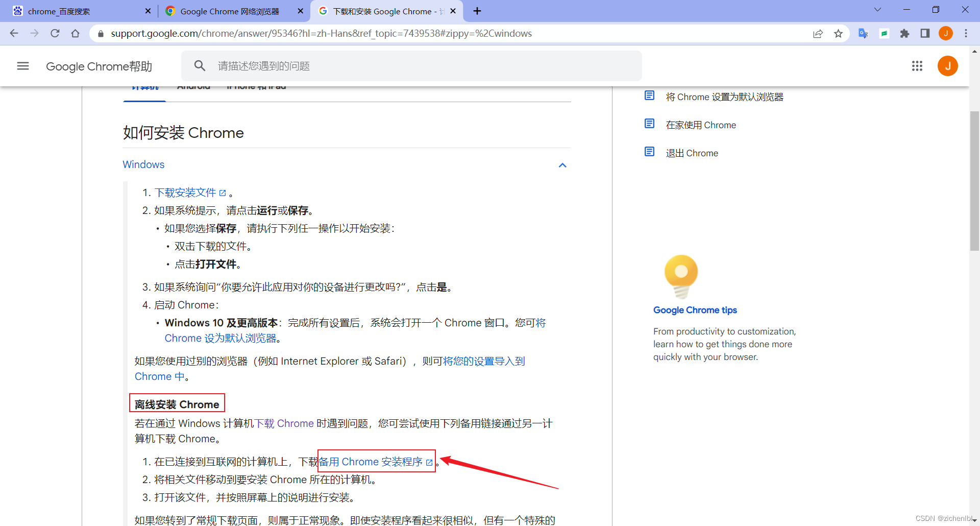Open the Google apps launcher grid
Viewport: 980px width, 526px height.
click(x=917, y=66)
